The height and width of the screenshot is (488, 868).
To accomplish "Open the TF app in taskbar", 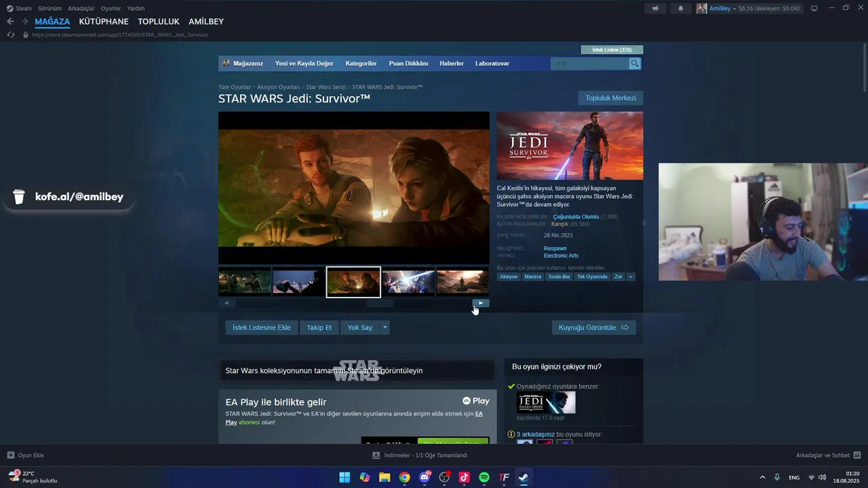I will coord(504,477).
